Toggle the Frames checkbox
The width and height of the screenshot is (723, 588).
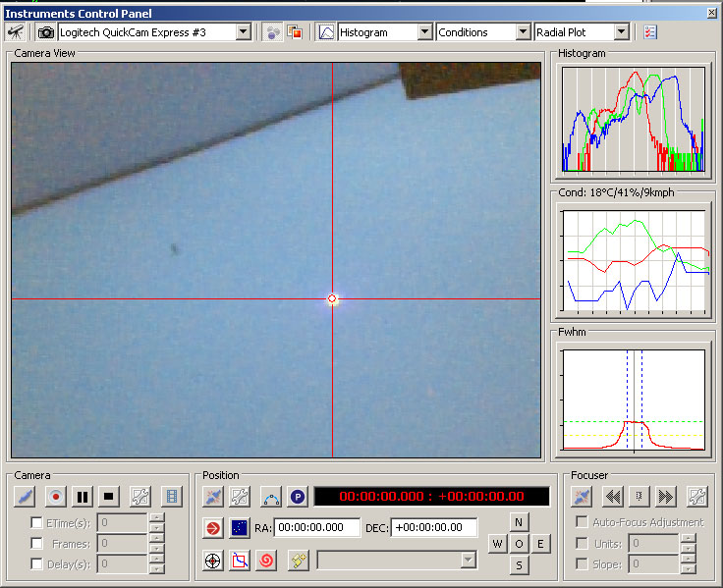(x=37, y=544)
